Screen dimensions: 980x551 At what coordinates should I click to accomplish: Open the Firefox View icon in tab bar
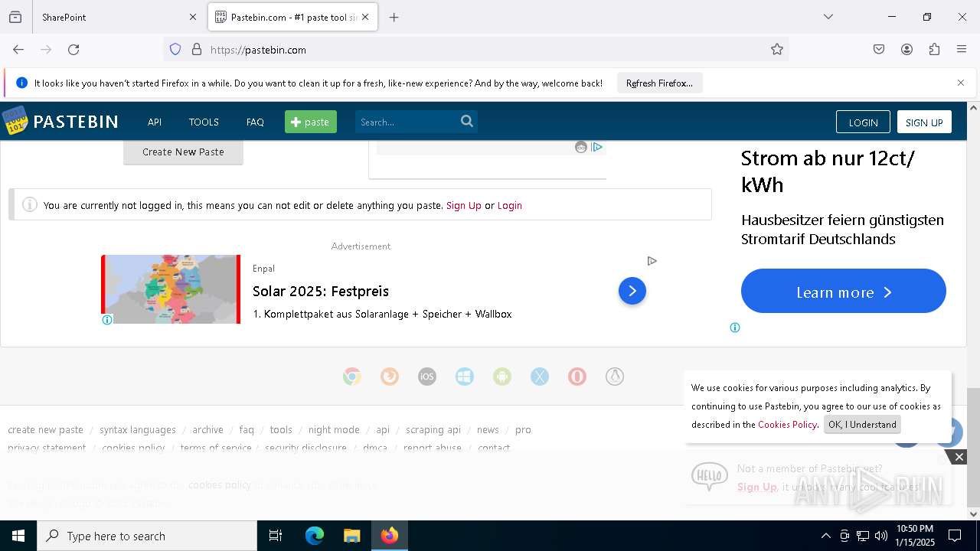click(x=15, y=17)
